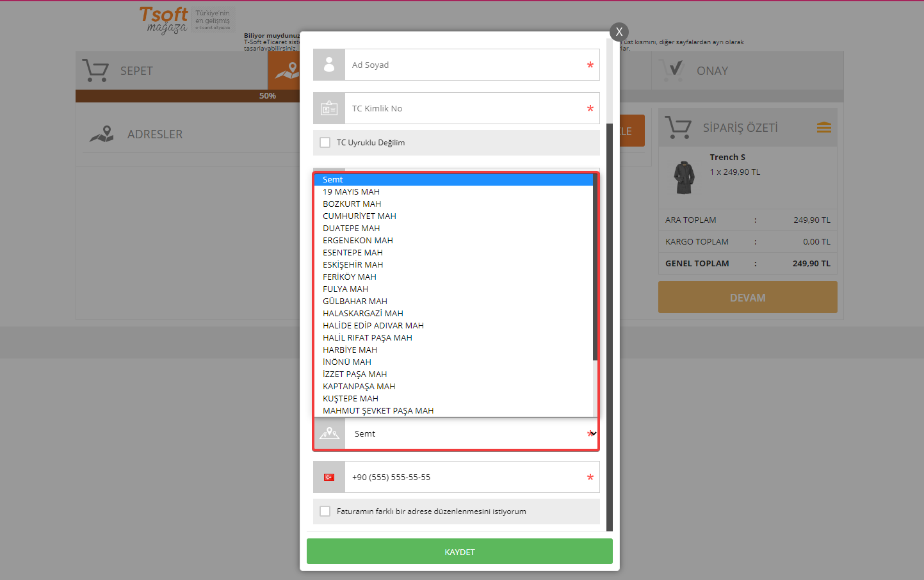
Task: Click the Semt list scrollbar
Action: tap(596, 267)
